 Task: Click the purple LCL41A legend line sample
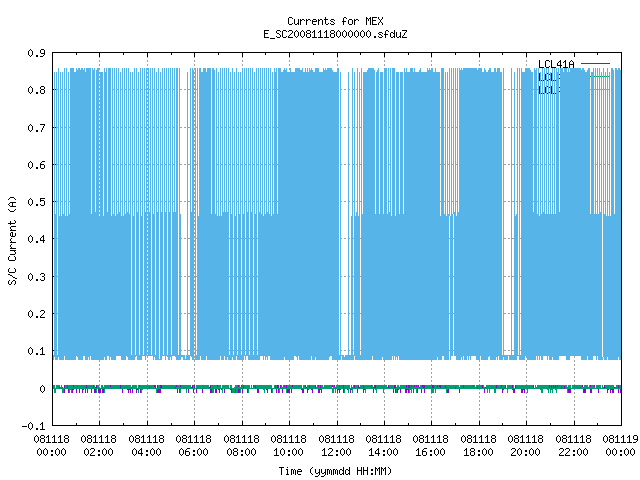595,64
